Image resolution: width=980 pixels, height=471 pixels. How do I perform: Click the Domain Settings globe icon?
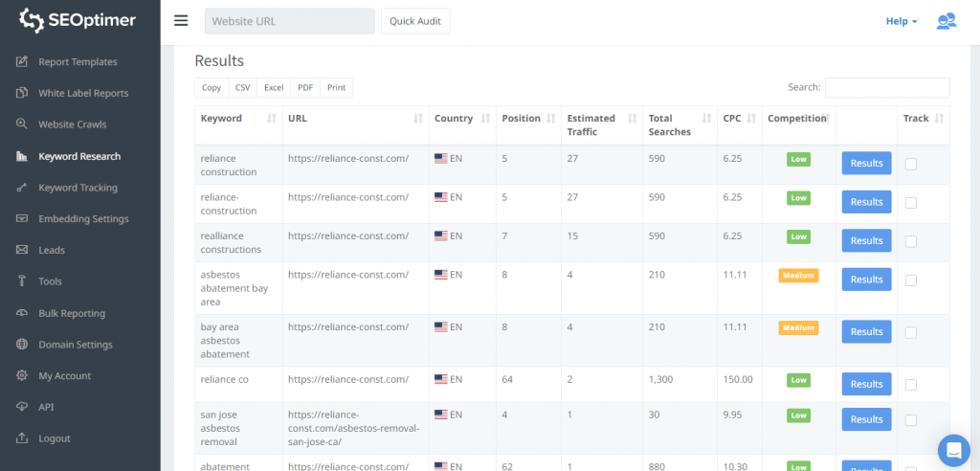[21, 345]
